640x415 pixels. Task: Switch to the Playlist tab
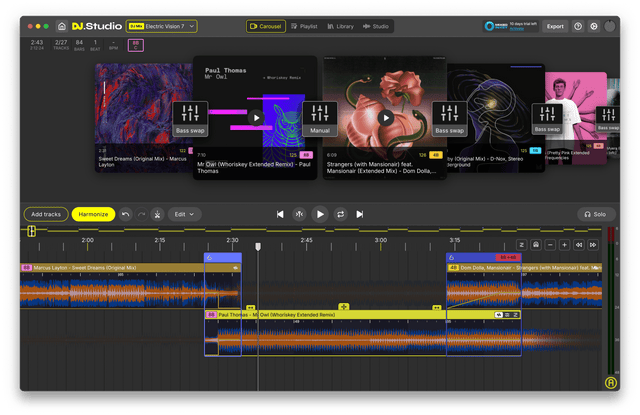pos(307,26)
